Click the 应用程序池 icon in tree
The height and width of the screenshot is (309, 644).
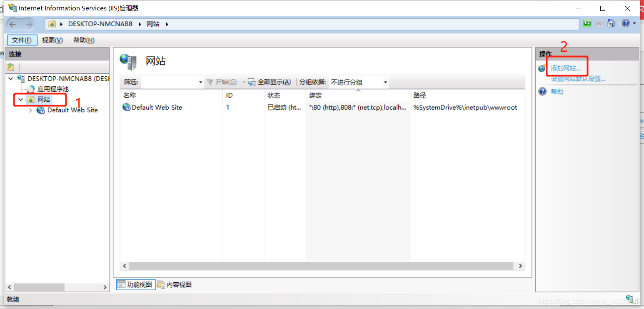pos(31,89)
